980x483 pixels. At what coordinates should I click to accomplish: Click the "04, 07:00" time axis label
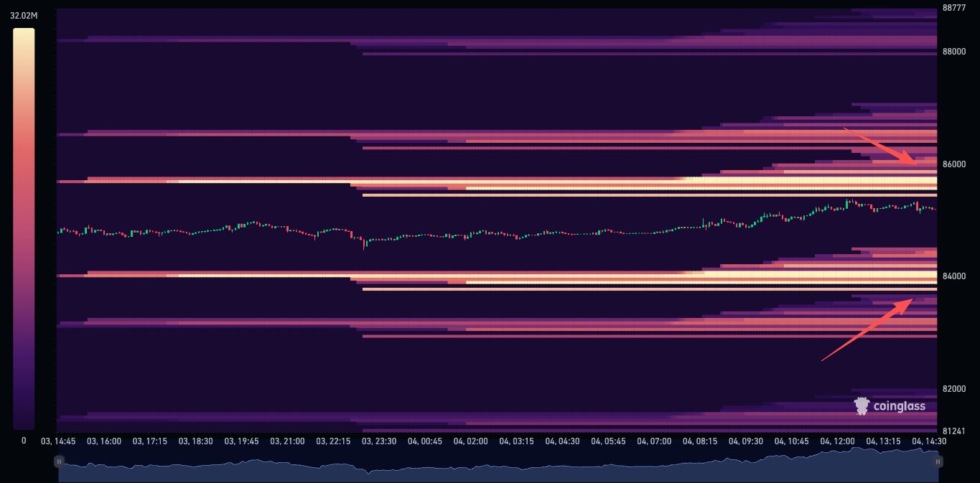point(654,441)
